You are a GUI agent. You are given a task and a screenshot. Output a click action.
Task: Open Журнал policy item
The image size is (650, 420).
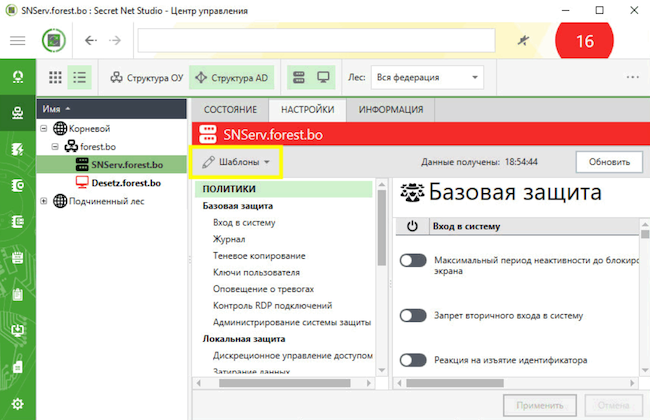pos(229,239)
